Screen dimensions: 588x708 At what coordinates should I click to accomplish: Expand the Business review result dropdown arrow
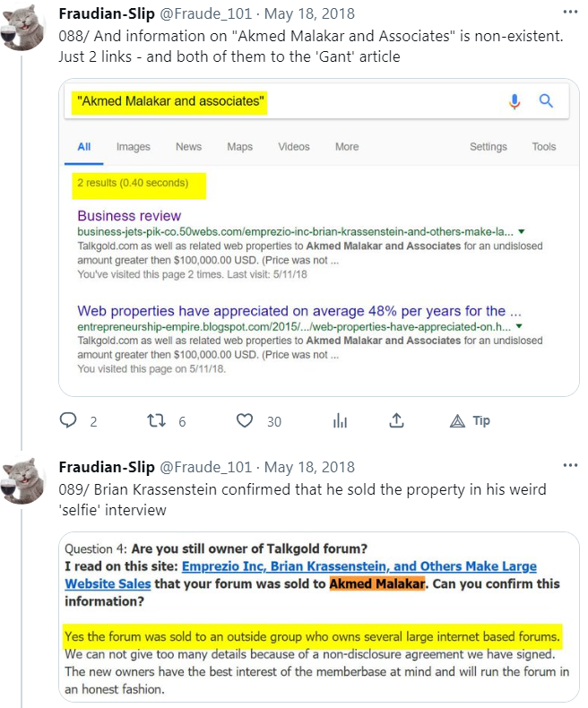pos(522,231)
